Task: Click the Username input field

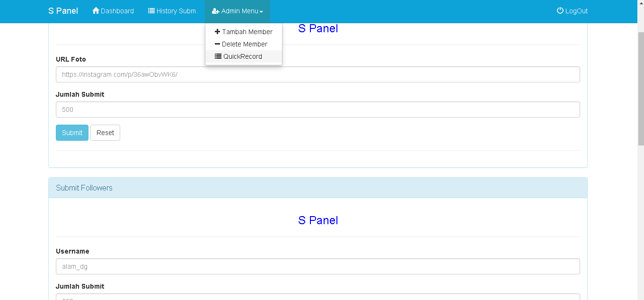Action: (317, 266)
